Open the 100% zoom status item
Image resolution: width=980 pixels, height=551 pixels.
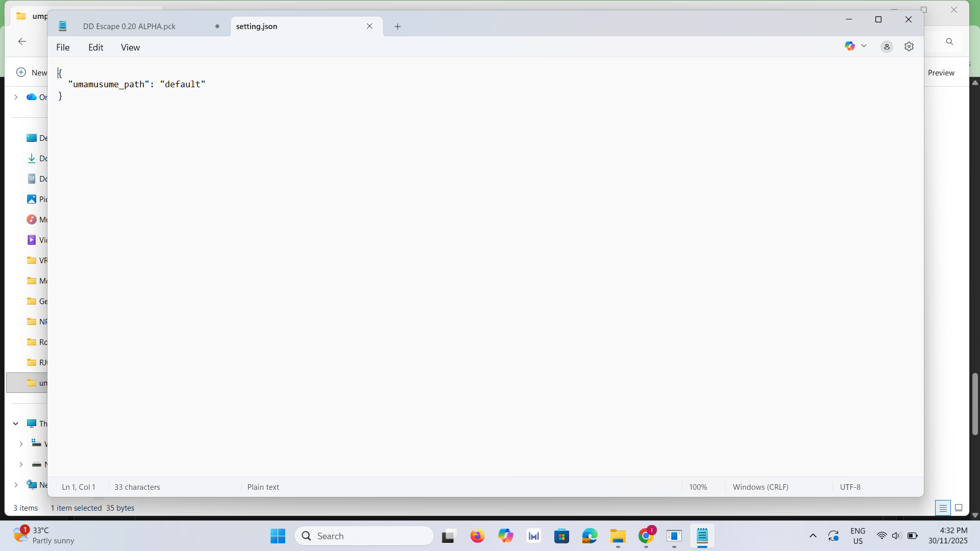tap(698, 487)
